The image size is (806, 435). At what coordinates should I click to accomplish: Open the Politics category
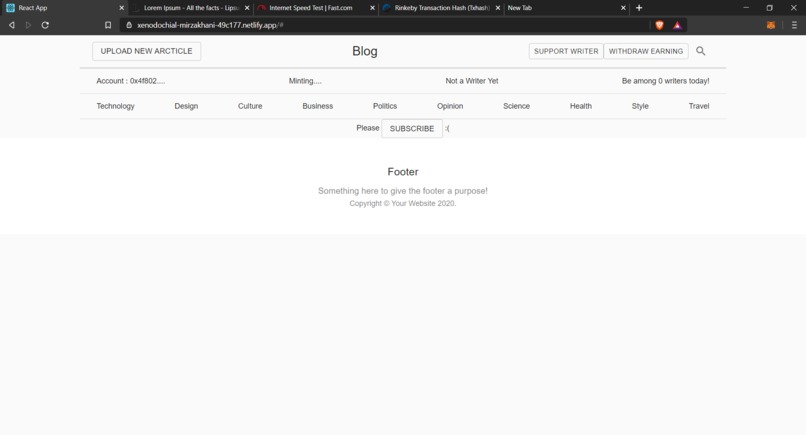[385, 106]
